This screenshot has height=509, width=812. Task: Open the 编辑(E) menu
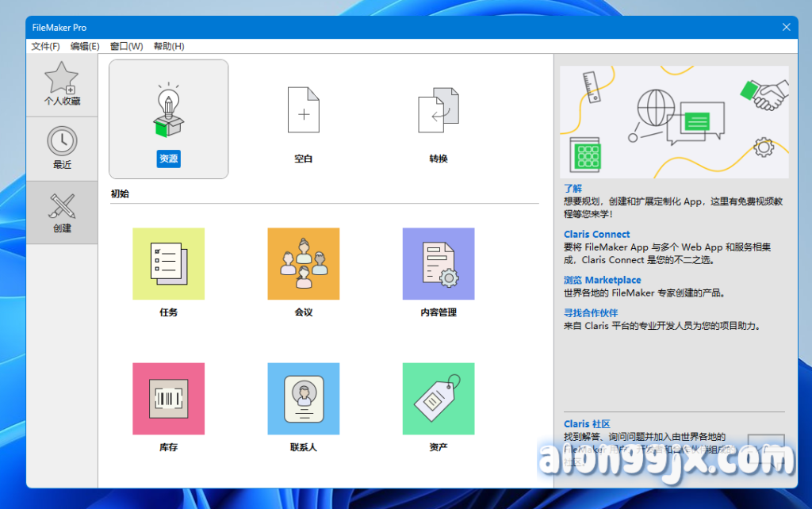point(85,46)
